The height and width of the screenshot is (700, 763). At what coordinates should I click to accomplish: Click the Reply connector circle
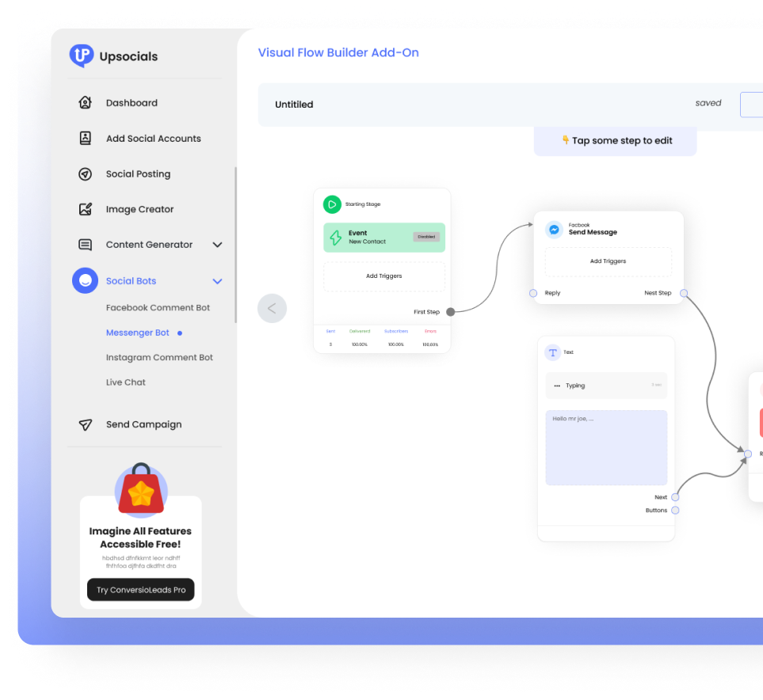tap(533, 293)
